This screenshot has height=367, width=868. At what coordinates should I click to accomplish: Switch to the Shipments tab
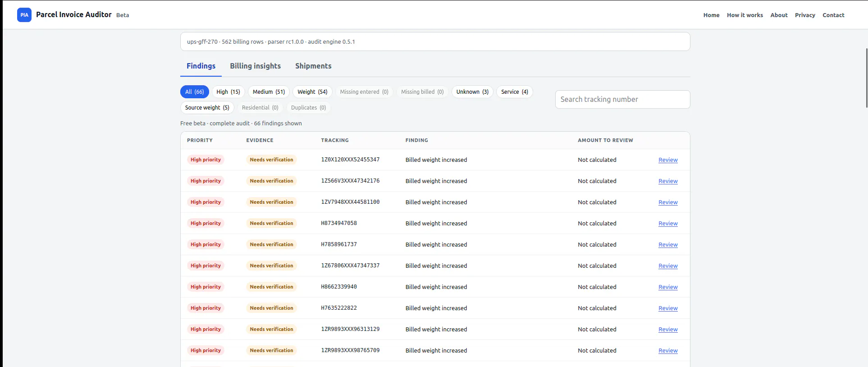tap(313, 66)
